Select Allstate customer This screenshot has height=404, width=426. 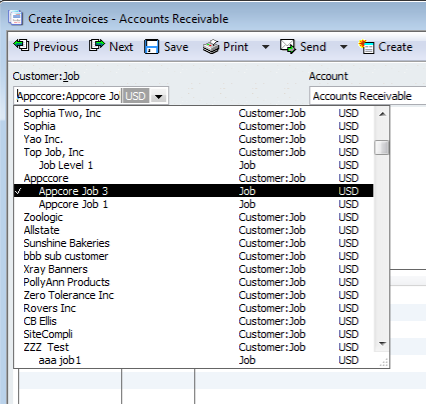click(194, 230)
